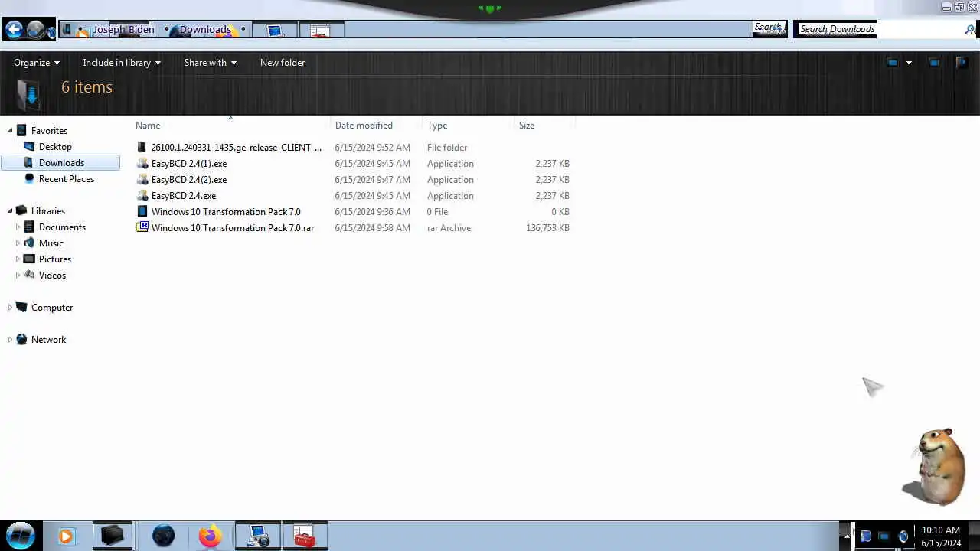Open Windows Media Player from taskbar
Viewport: 980px width, 551px height.
coord(66,536)
